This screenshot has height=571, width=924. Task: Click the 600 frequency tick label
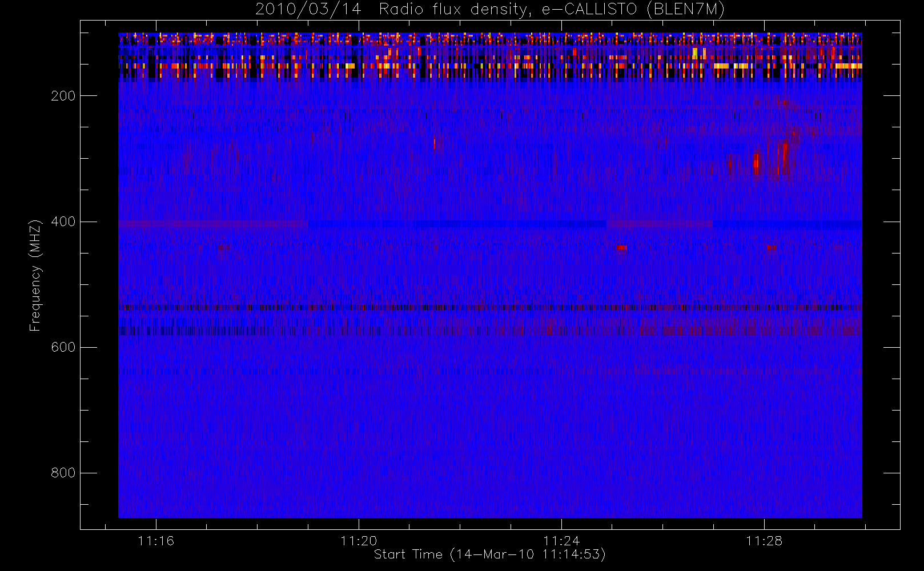pyautogui.click(x=63, y=347)
